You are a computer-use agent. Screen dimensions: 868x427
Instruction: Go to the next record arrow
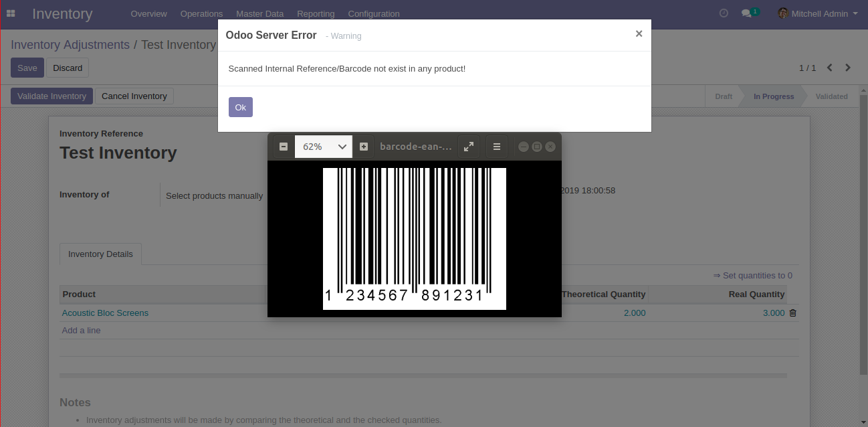(848, 68)
